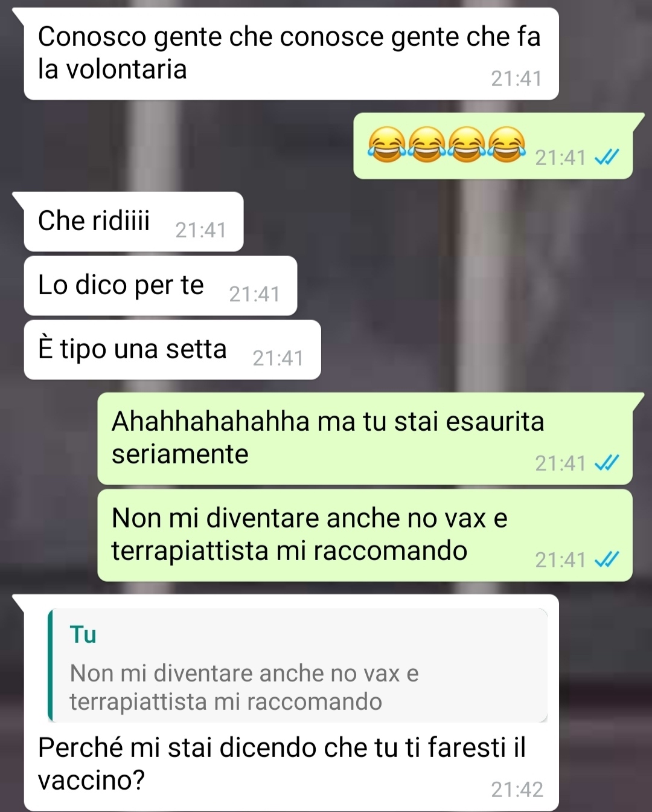Select the sent 'Non mi diventare anche no vax' bubble

pos(365,535)
